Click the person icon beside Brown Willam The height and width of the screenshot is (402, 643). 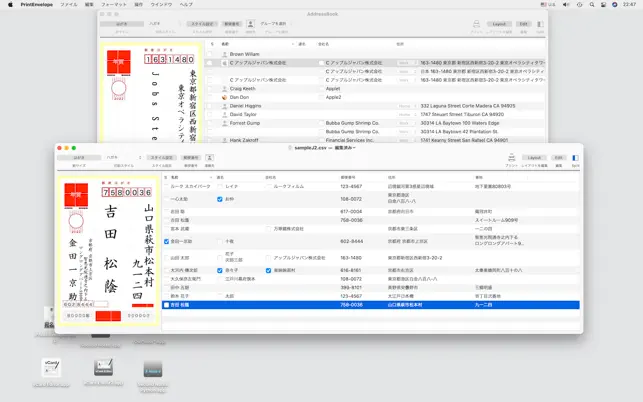[x=224, y=54]
